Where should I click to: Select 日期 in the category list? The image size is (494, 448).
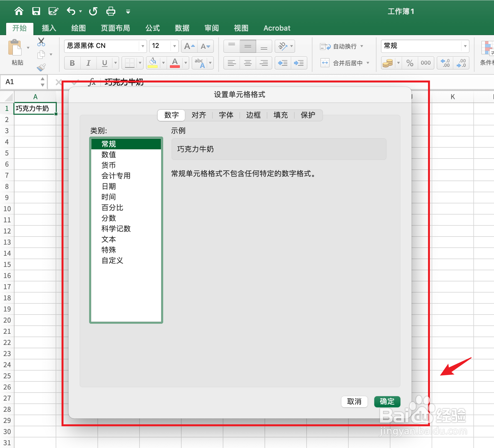pos(108,186)
